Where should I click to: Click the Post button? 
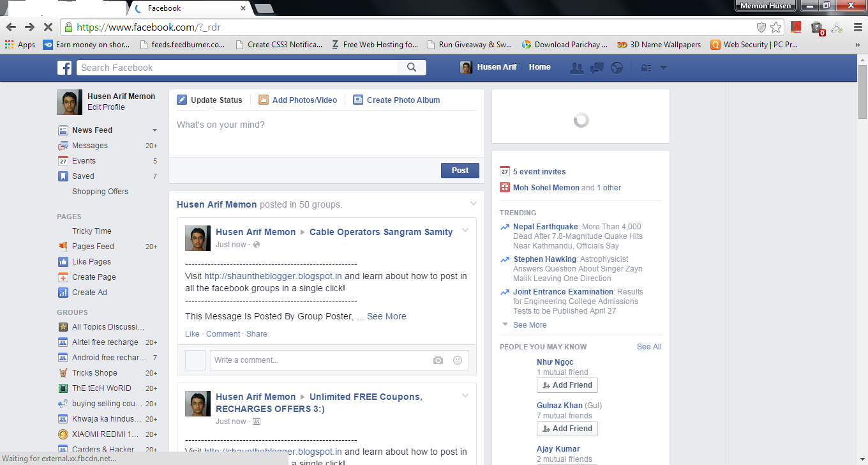(x=460, y=171)
